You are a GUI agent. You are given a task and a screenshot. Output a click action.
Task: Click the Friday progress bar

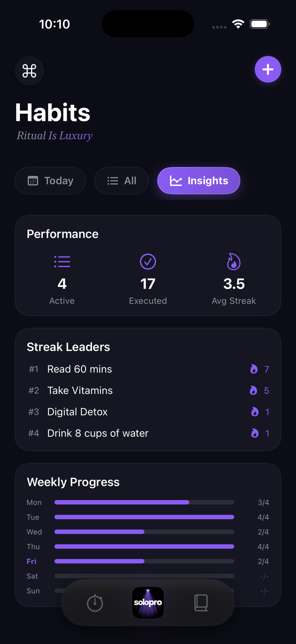144,561
